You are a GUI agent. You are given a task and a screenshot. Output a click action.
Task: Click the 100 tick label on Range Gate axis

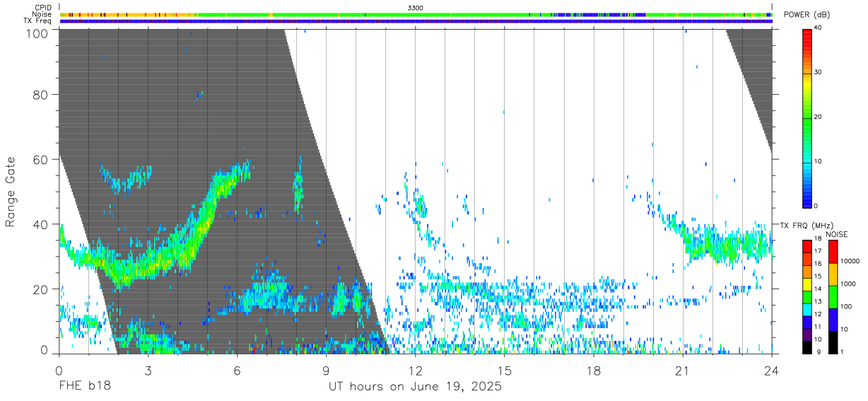tap(39, 34)
